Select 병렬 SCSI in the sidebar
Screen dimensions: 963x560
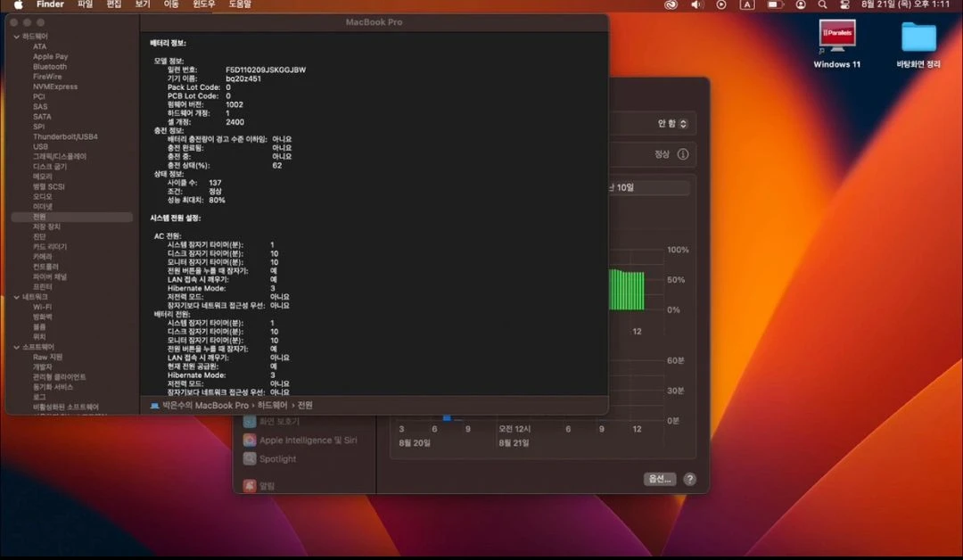click(x=48, y=186)
